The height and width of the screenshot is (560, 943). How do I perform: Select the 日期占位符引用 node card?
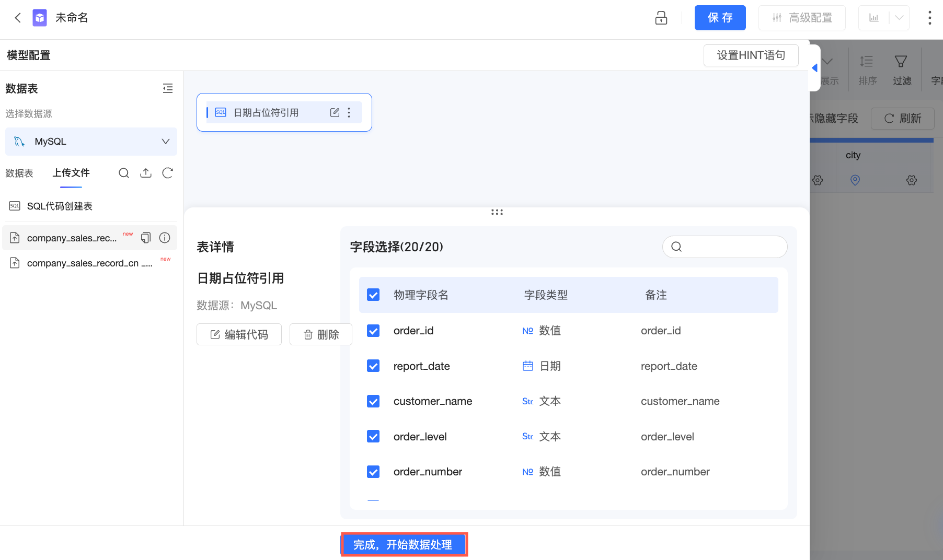284,112
